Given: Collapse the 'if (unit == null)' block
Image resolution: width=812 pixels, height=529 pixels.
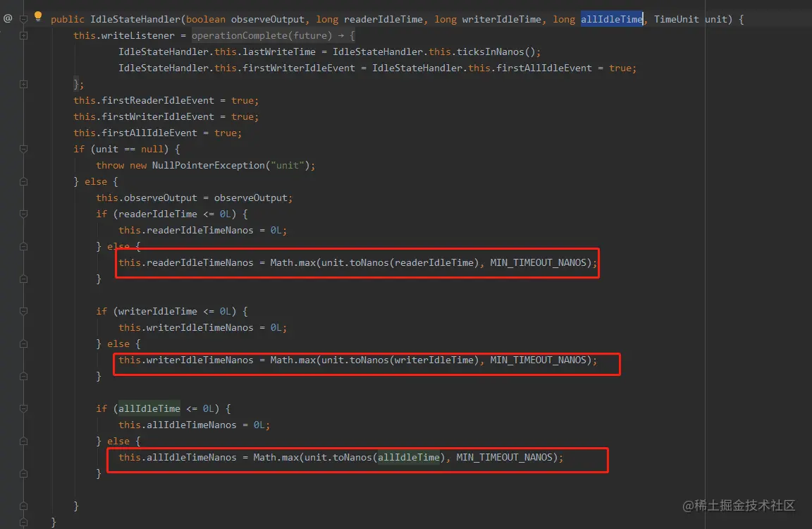Looking at the screenshot, I should 23,150.
